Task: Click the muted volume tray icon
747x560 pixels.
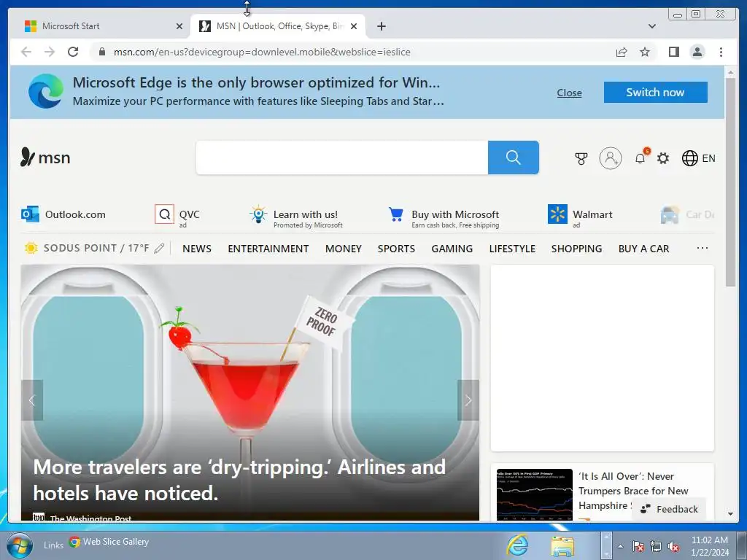Action: click(x=673, y=547)
